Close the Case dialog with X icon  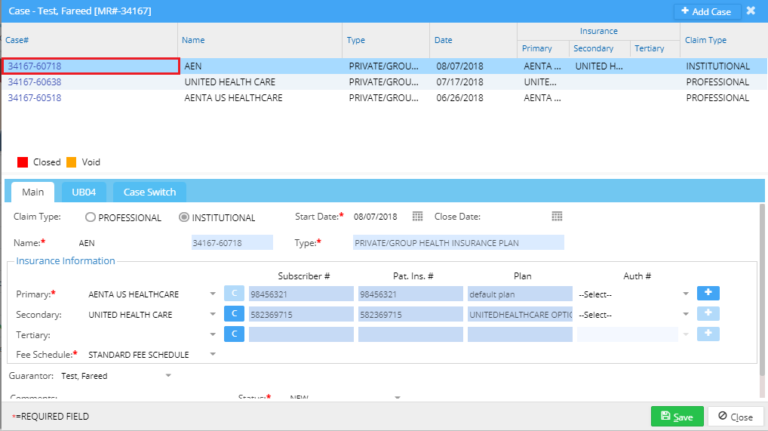click(x=751, y=11)
